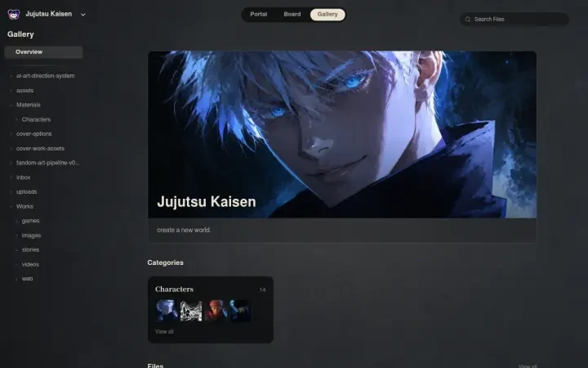Open the games subfolder
The height and width of the screenshot is (368, 588).
click(x=30, y=221)
